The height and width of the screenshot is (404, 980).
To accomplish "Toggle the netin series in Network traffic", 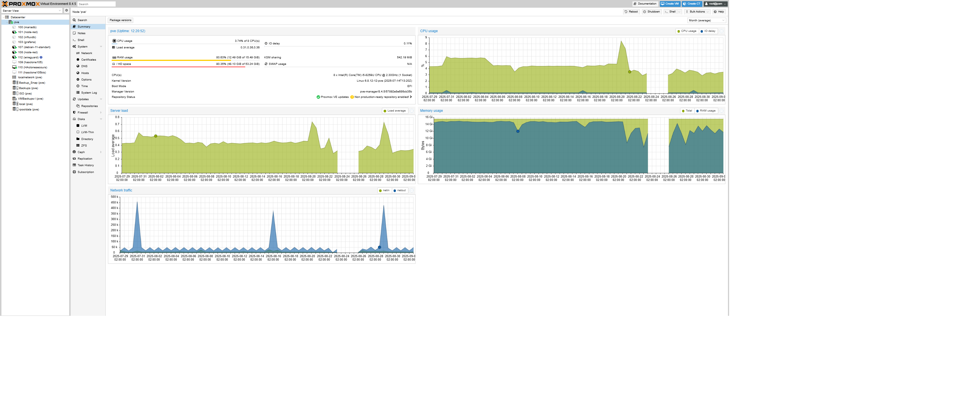I will tap(384, 191).
